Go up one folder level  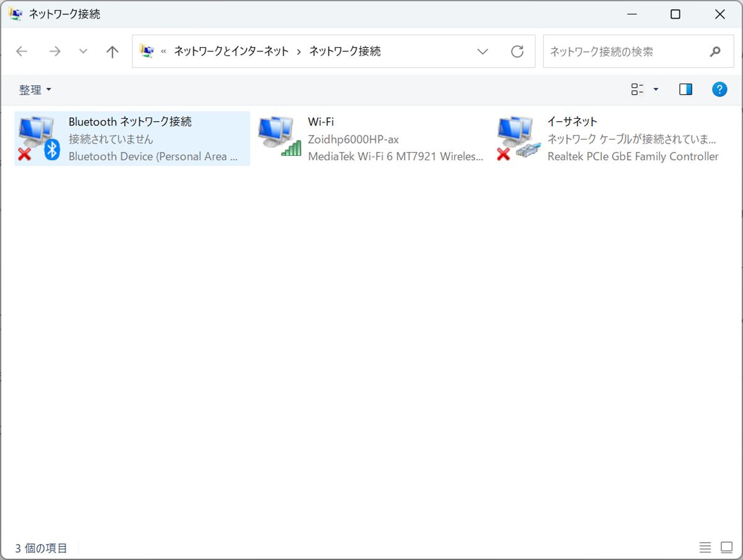pos(112,51)
